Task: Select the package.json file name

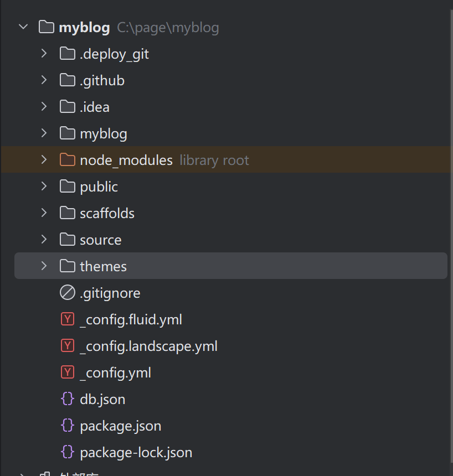Action: tap(121, 426)
